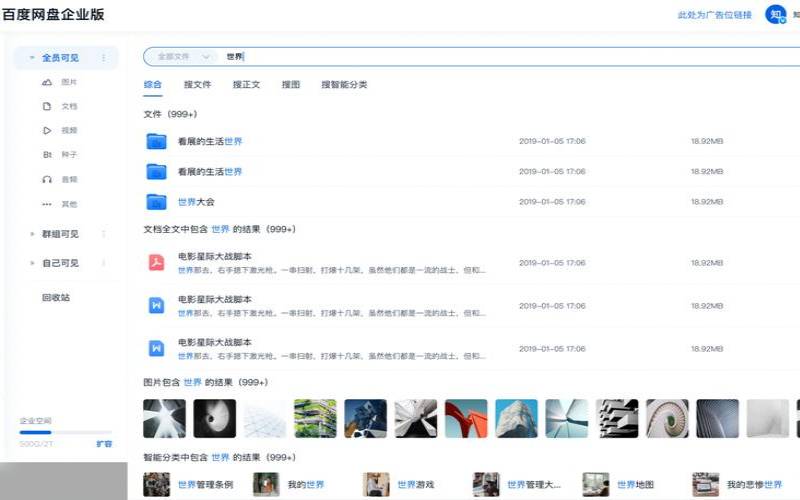
Task: Expand the 群组可见 tree section
Action: [32, 234]
